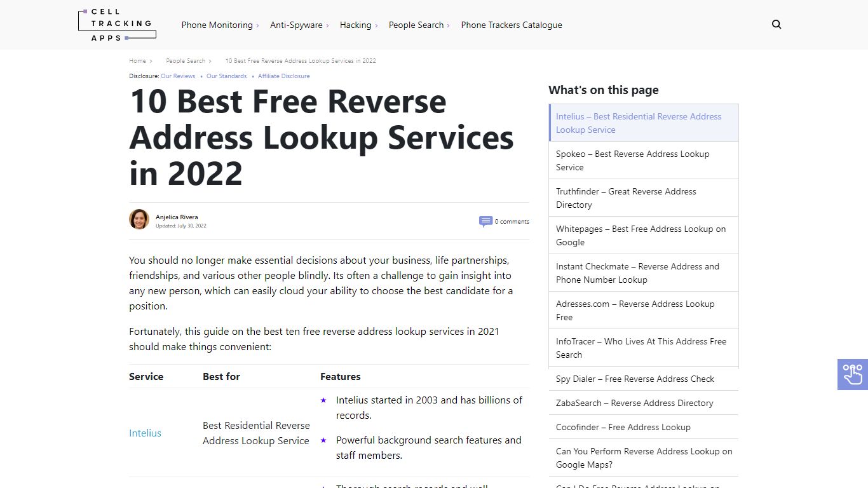The width and height of the screenshot is (868, 488).
Task: Open the accessibility widget icon
Action: point(852,374)
